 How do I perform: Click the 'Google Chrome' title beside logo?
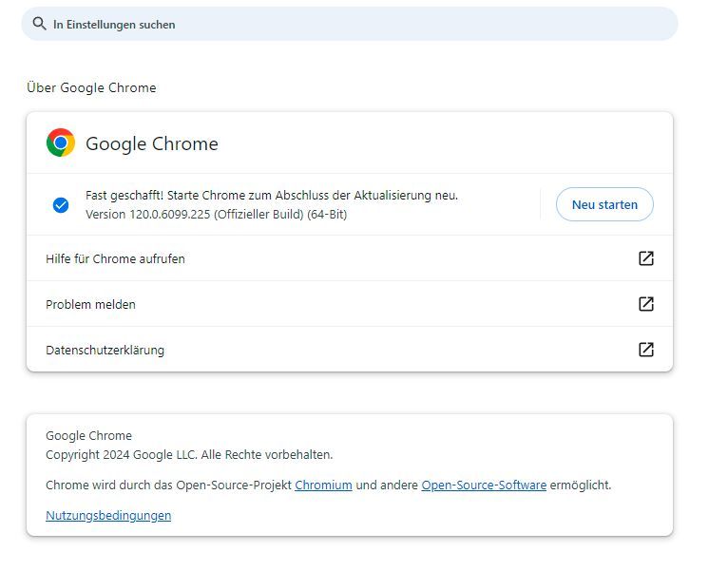coord(152,143)
